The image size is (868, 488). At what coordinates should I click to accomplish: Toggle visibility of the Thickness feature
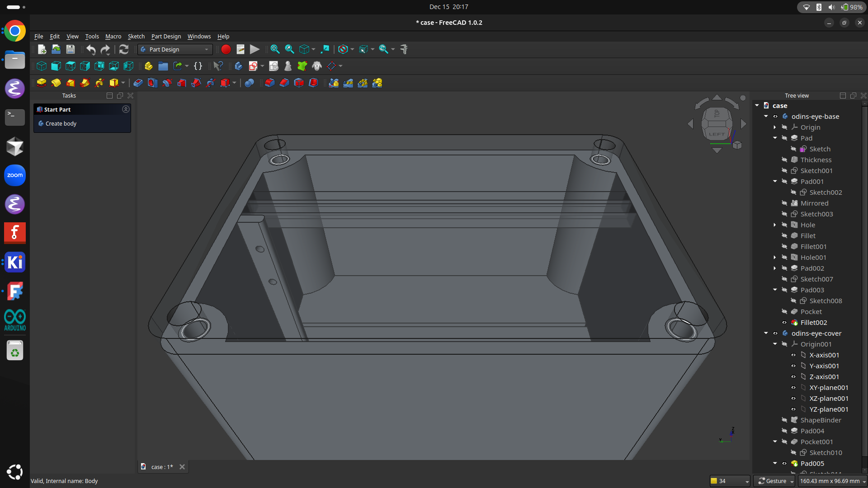coord(784,160)
